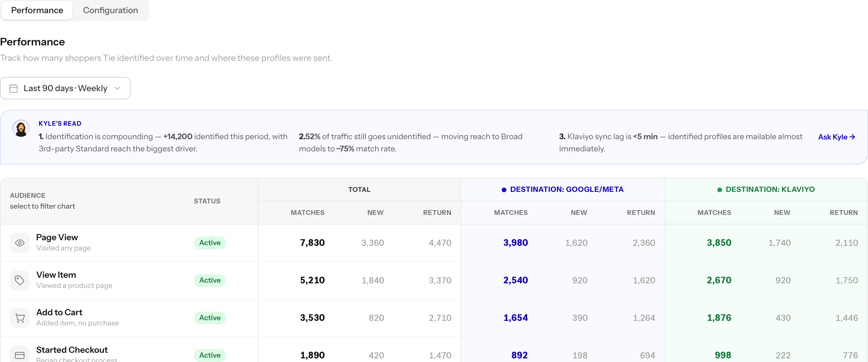
Task: Click the Active badge for Started Checkout
Action: pyautogui.click(x=209, y=355)
